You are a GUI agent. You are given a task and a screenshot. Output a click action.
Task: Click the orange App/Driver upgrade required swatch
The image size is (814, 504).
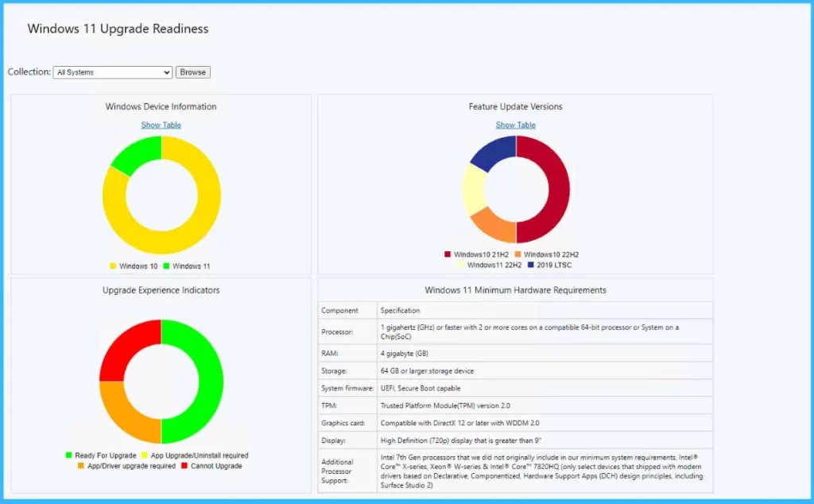pyautogui.click(x=80, y=466)
